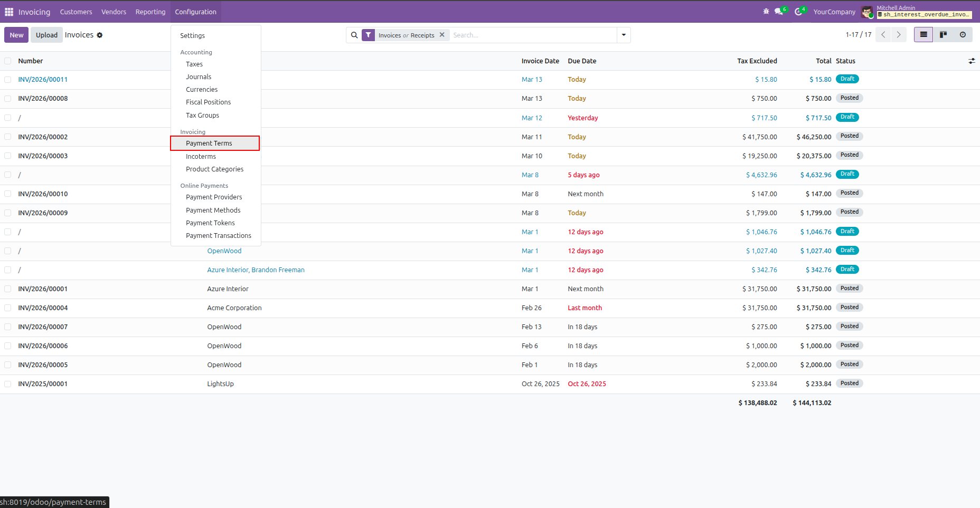Open the messages chat icon

(780, 11)
